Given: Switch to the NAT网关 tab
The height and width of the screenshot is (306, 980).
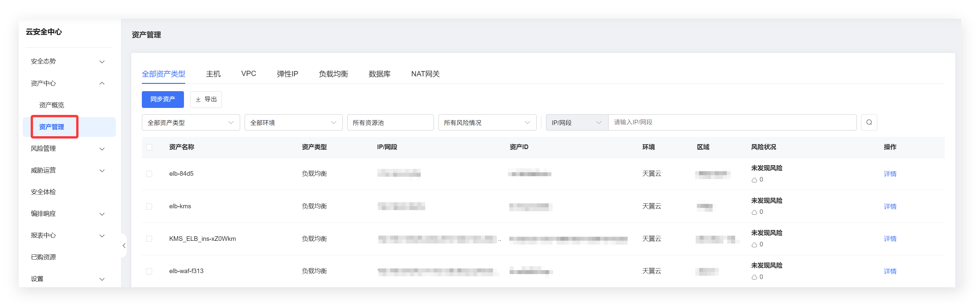Looking at the screenshot, I should tap(425, 74).
